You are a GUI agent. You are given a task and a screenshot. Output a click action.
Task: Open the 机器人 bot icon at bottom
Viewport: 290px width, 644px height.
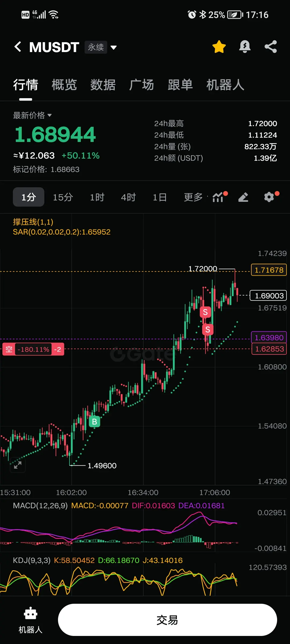tap(31, 620)
